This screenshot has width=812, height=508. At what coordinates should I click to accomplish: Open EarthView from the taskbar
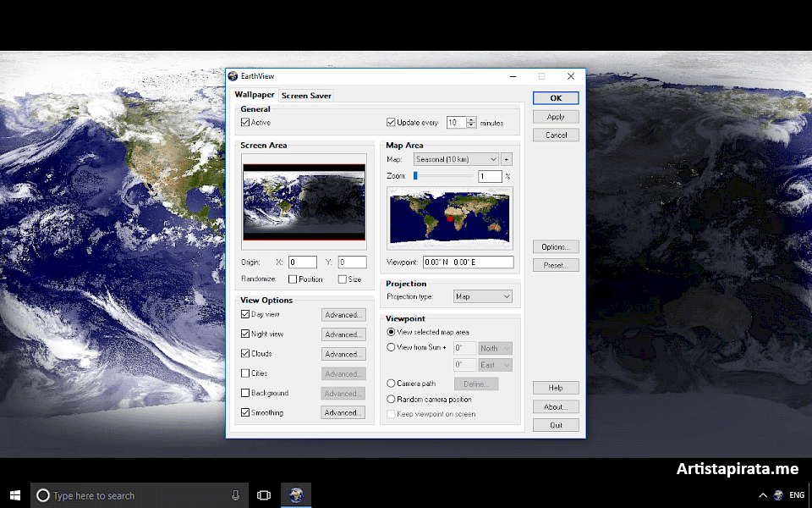[x=295, y=494]
